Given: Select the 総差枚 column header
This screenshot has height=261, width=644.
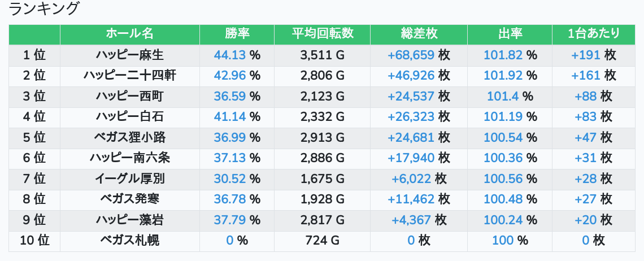Looking at the screenshot, I should click(x=419, y=34).
